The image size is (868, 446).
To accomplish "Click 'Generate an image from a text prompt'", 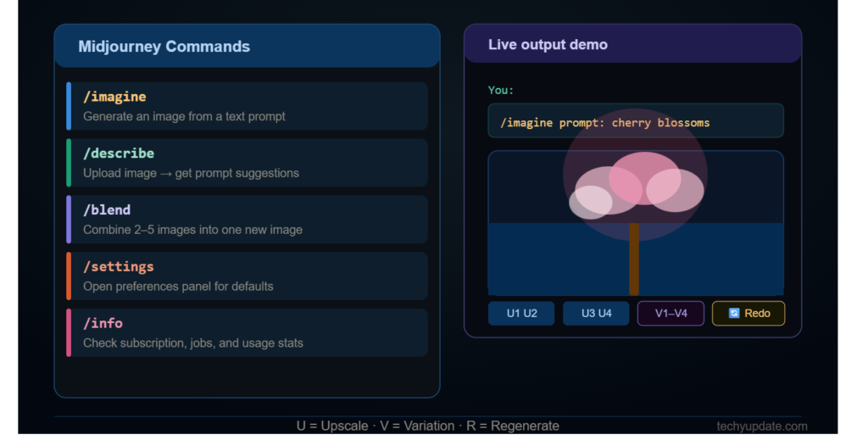I will tap(184, 116).
